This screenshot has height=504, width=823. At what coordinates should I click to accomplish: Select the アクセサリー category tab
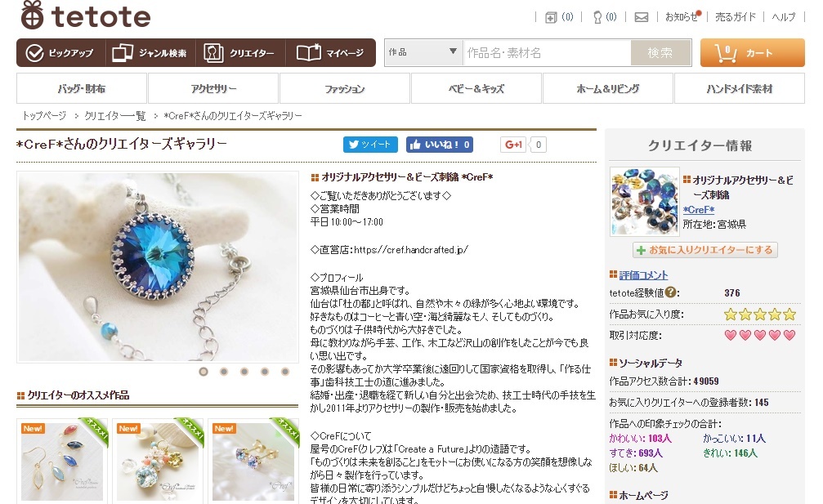(x=213, y=88)
